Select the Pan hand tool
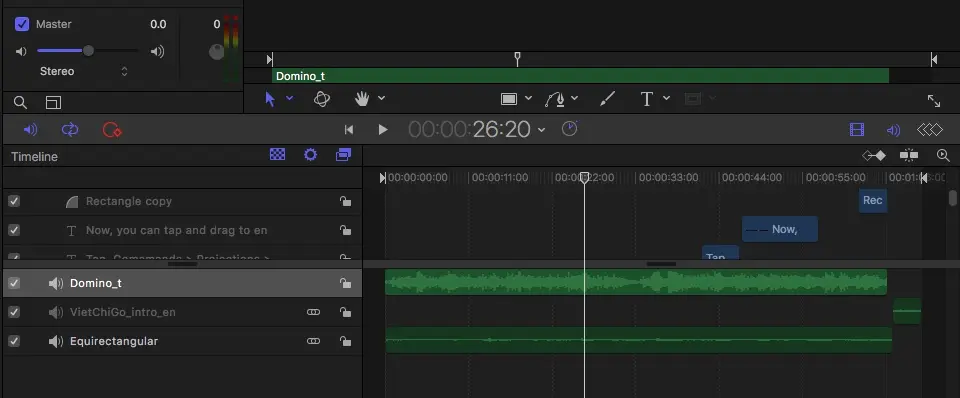 362,99
